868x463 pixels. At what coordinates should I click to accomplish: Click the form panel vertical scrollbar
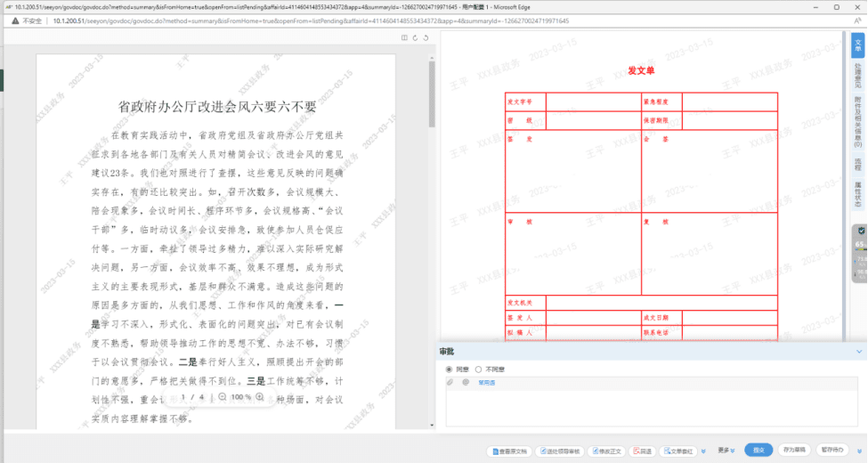[x=844, y=185]
